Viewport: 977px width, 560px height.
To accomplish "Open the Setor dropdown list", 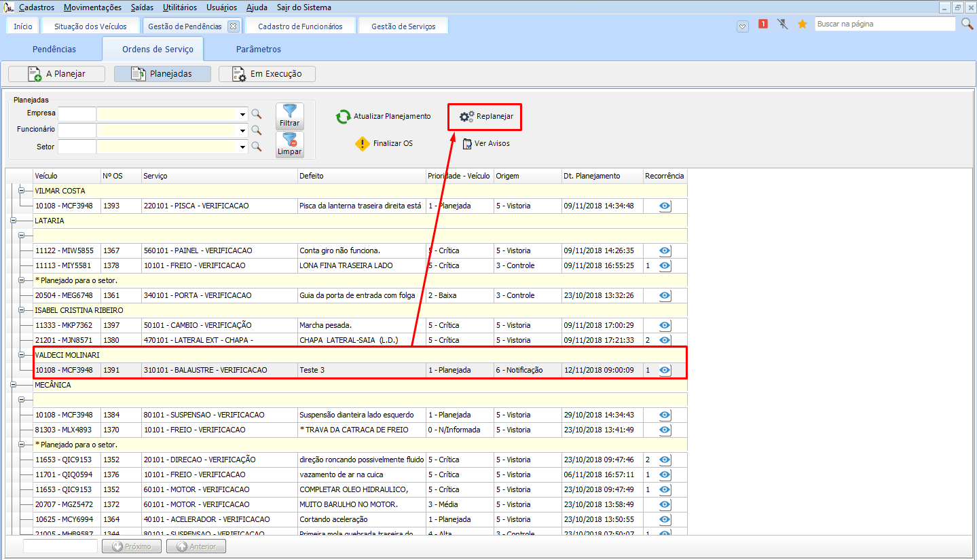I will click(x=242, y=147).
